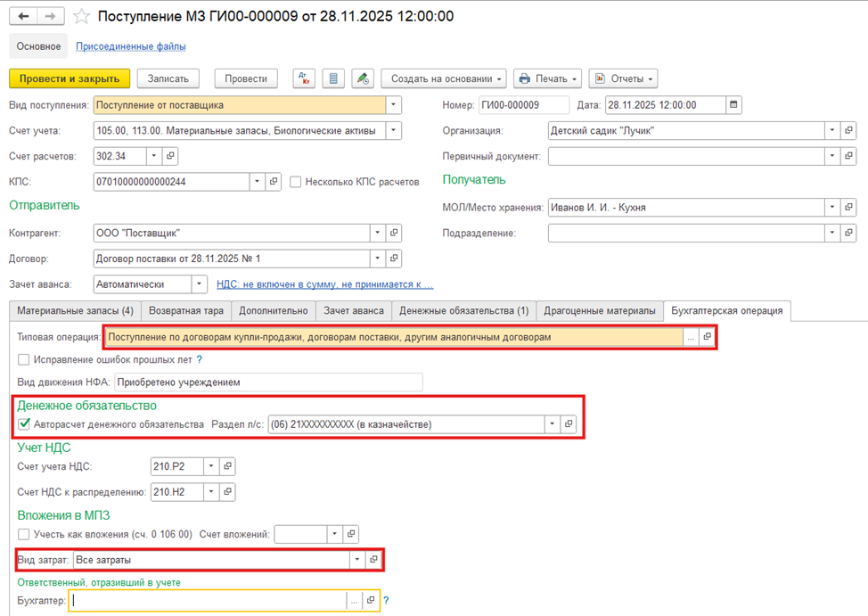Click into the Бухгалтер input field
Image resolution: width=868 pixels, height=616 pixels.
(208, 600)
